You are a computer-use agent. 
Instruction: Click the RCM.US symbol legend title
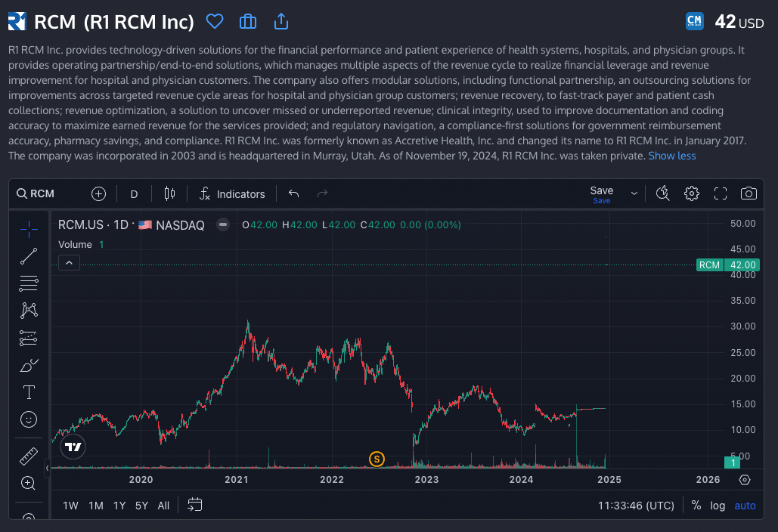80,224
